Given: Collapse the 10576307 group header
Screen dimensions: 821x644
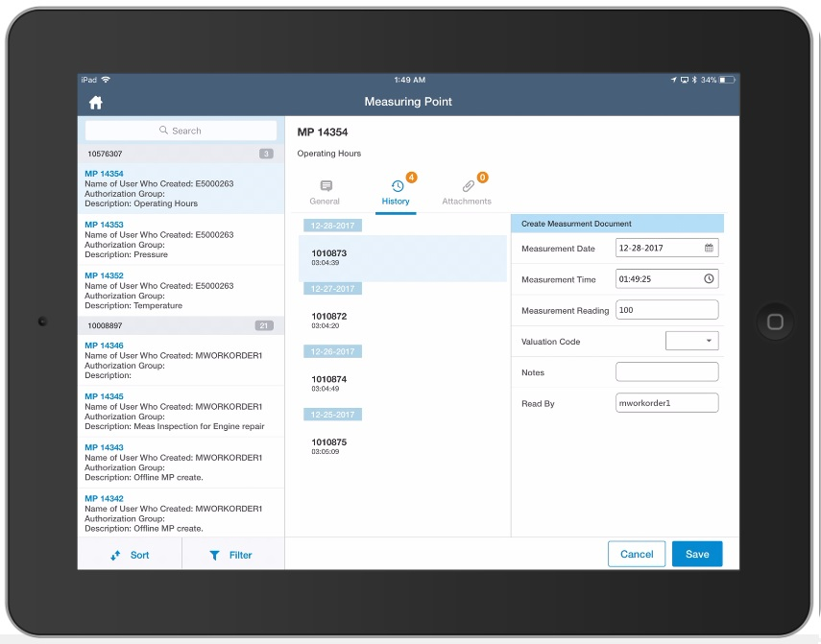Looking at the screenshot, I should tap(181, 153).
